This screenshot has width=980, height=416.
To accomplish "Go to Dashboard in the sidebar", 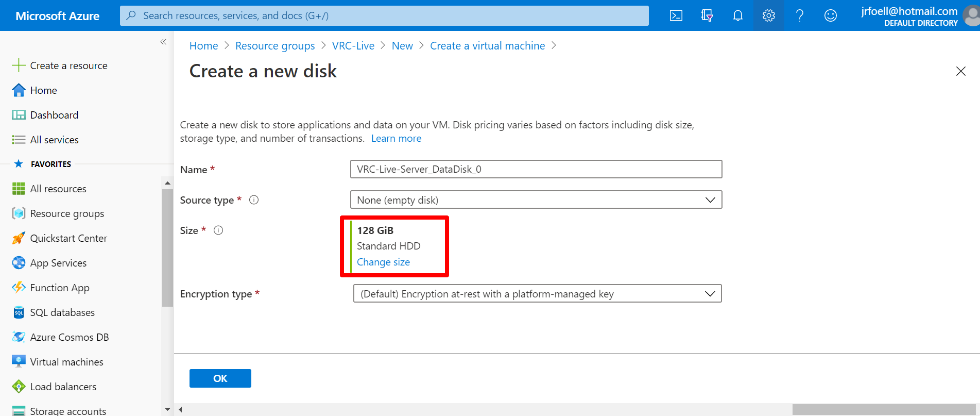I will click(54, 115).
